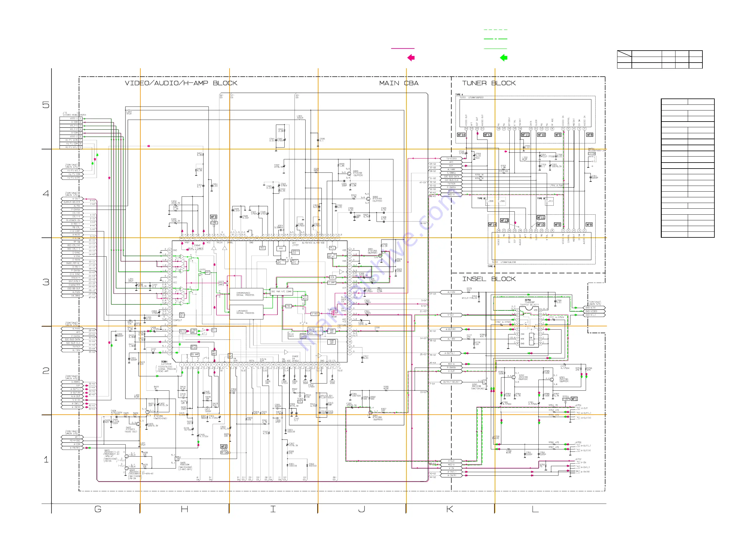Click the CN251 connector label

83,115
